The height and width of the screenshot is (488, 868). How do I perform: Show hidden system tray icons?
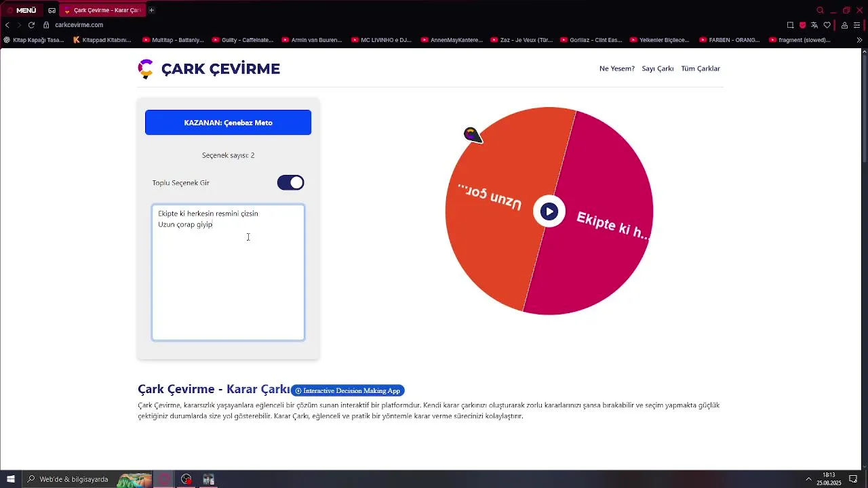click(808, 479)
